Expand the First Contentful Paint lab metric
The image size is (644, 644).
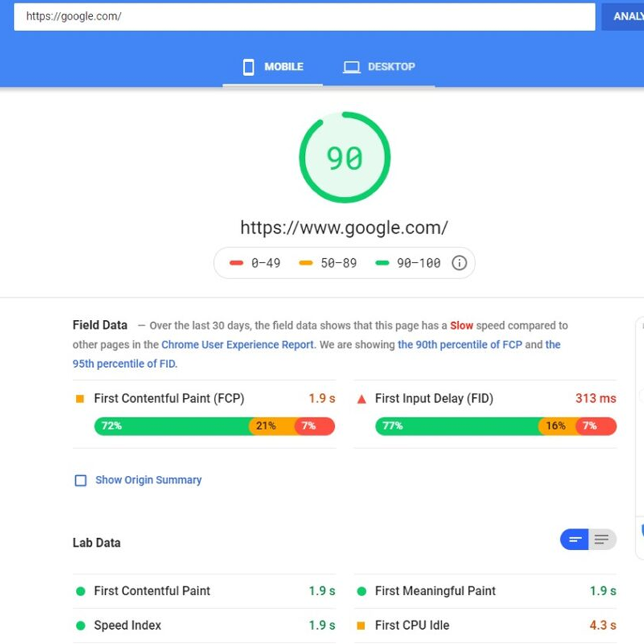point(152,591)
